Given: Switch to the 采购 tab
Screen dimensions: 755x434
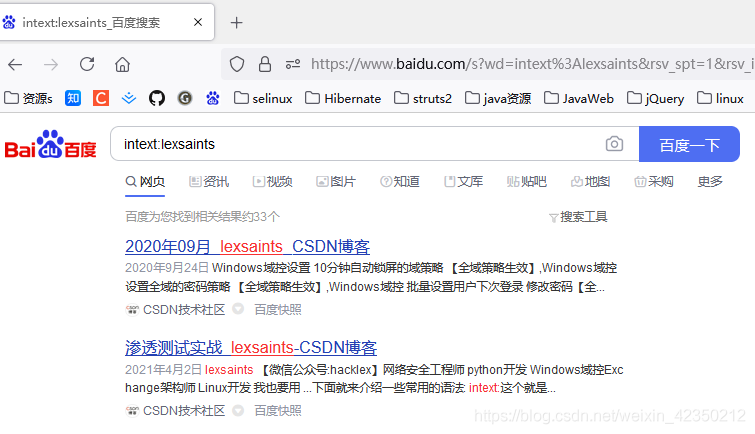Looking at the screenshot, I should [x=654, y=182].
